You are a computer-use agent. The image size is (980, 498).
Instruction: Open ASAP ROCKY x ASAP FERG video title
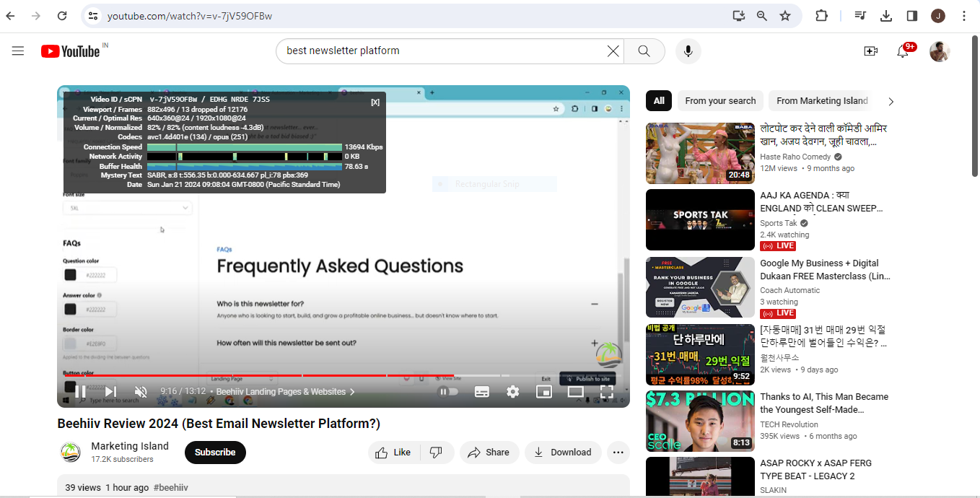click(816, 469)
